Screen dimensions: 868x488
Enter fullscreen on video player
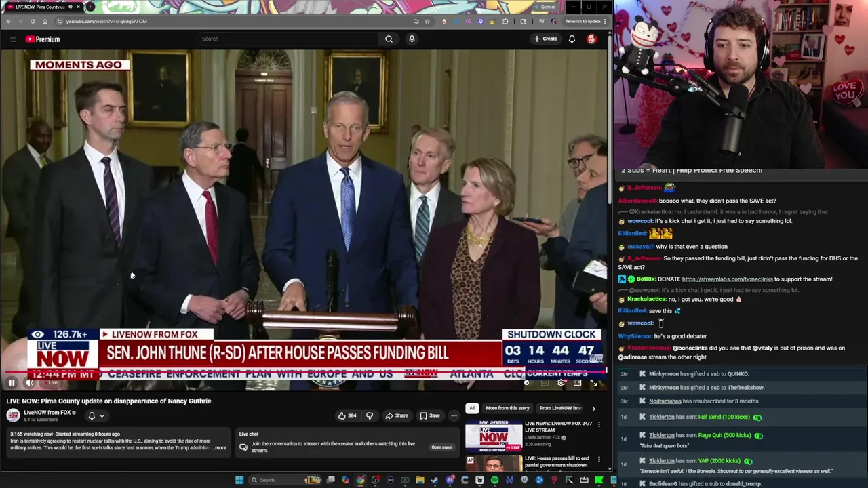[593, 383]
